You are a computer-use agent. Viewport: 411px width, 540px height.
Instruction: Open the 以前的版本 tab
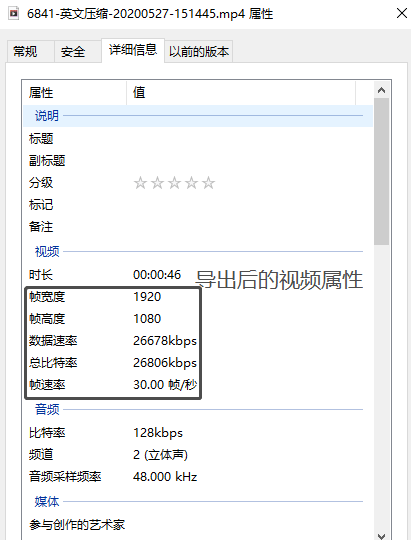(199, 52)
